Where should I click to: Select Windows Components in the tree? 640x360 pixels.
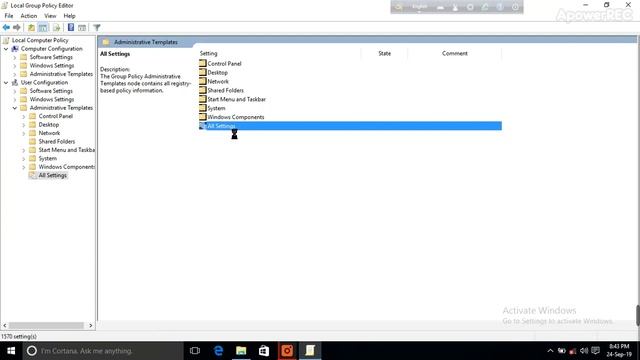(67, 167)
